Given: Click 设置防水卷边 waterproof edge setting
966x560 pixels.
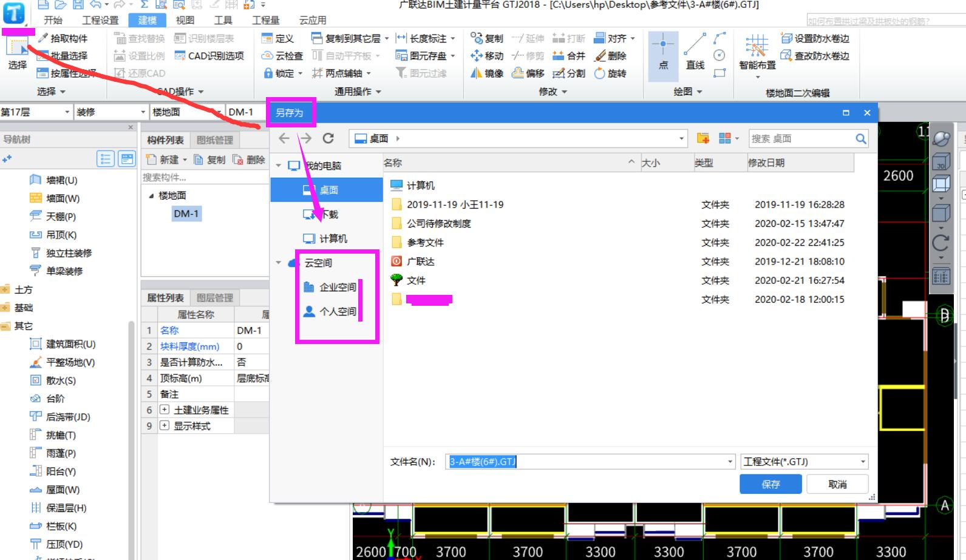Looking at the screenshot, I should 815,38.
